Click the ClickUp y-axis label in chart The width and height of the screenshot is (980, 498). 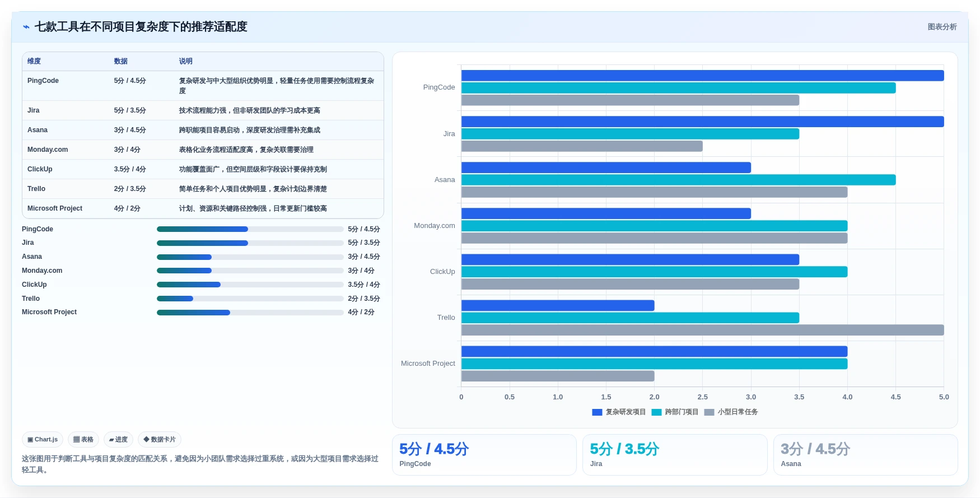coord(442,272)
